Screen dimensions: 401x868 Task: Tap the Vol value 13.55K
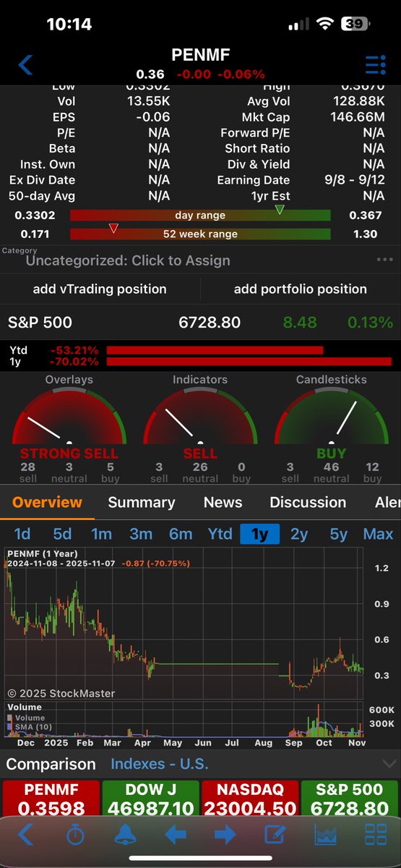(149, 101)
